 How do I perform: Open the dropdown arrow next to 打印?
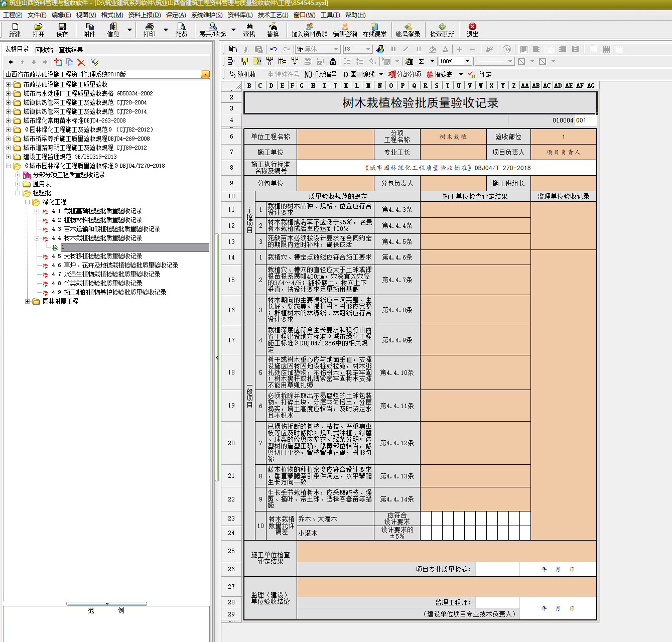coord(166,30)
